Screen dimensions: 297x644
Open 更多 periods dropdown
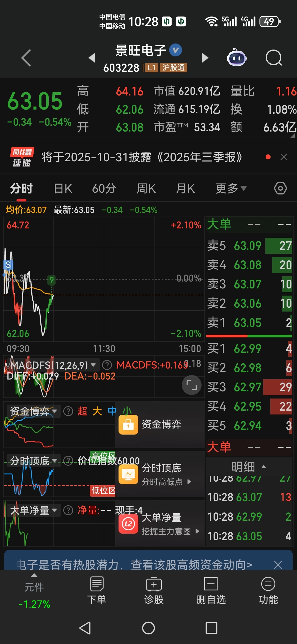pyautogui.click(x=231, y=189)
